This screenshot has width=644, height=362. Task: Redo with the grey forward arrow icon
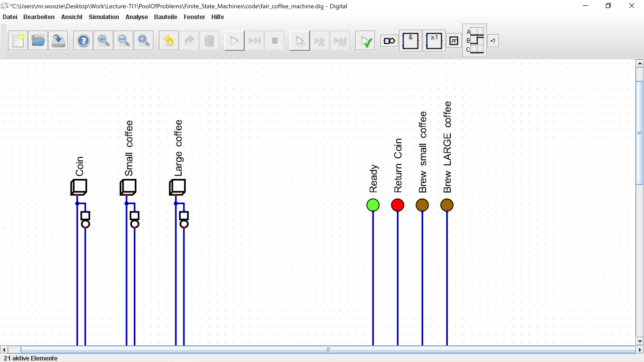(x=189, y=41)
